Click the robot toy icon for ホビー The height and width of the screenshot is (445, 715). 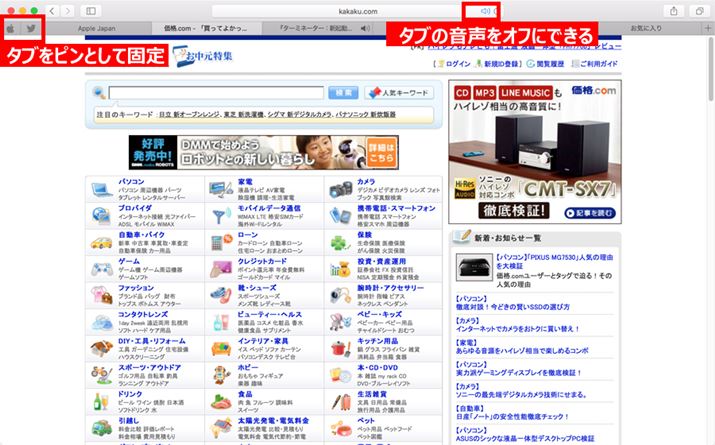tap(221, 375)
